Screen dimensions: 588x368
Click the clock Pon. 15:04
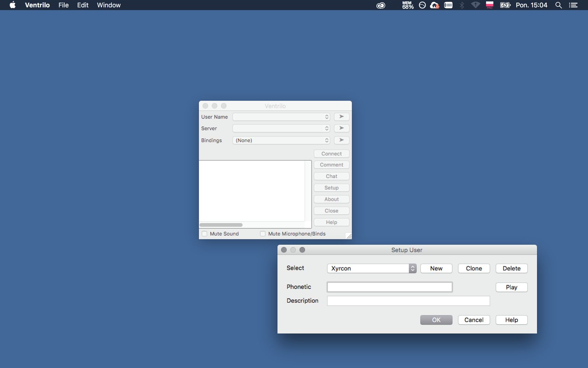531,5
